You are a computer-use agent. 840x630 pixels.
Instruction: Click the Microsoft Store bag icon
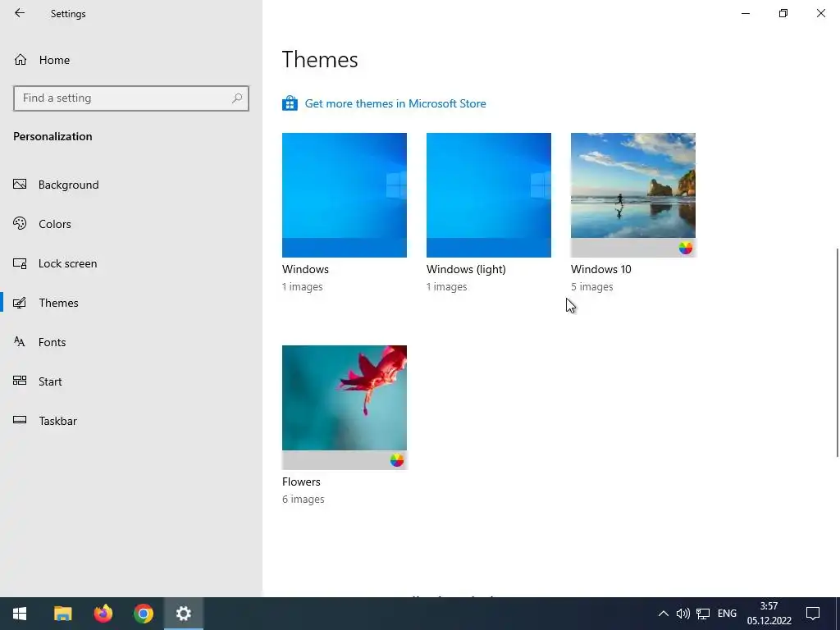pyautogui.click(x=290, y=103)
